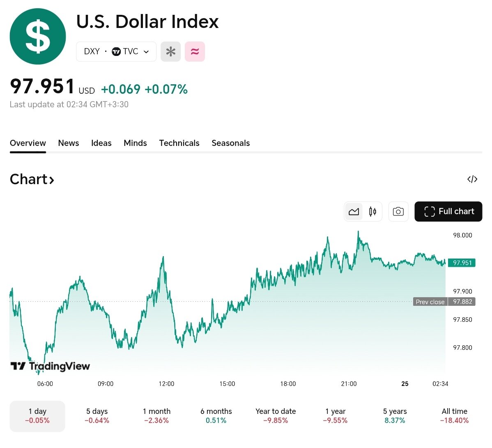The width and height of the screenshot is (492, 448).
Task: Open the News tab
Action: [x=69, y=143]
